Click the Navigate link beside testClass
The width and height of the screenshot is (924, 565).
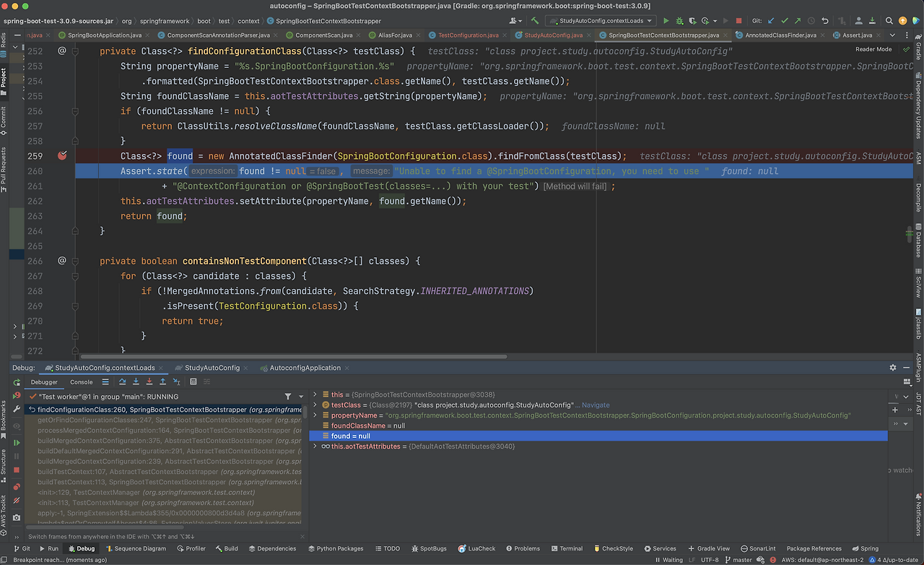coord(596,405)
